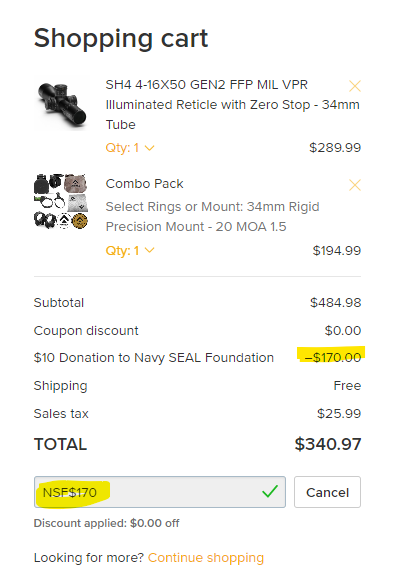The width and height of the screenshot is (393, 571).
Task: Follow the Continue shopping link
Action: coord(206,558)
